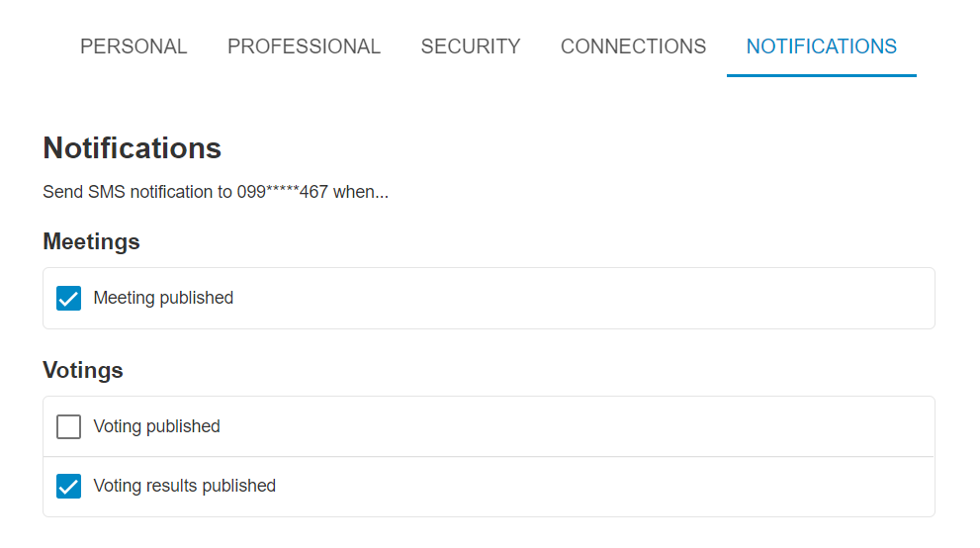Click the 'Voting published' label text
Screen dimensions: 980x548
pyautogui.click(x=157, y=426)
